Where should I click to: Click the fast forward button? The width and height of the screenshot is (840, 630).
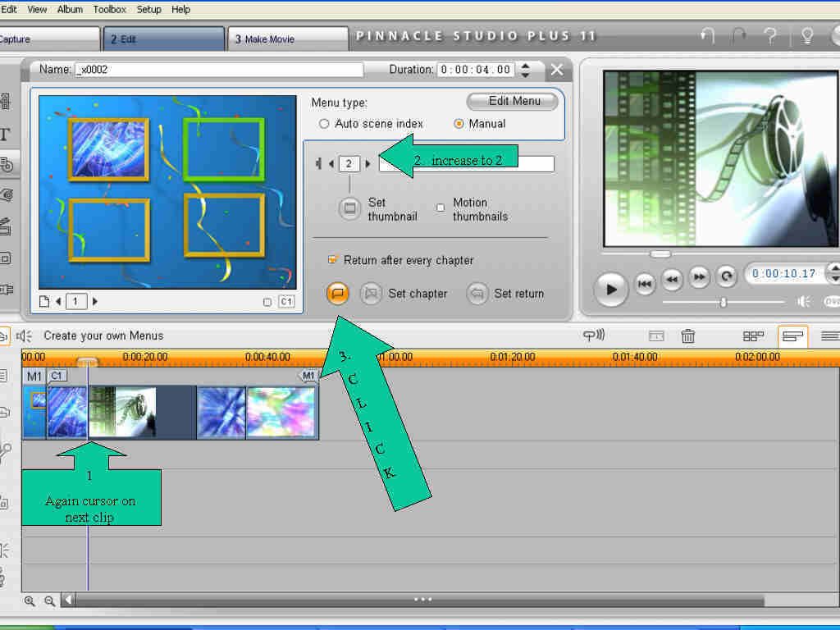click(x=699, y=277)
